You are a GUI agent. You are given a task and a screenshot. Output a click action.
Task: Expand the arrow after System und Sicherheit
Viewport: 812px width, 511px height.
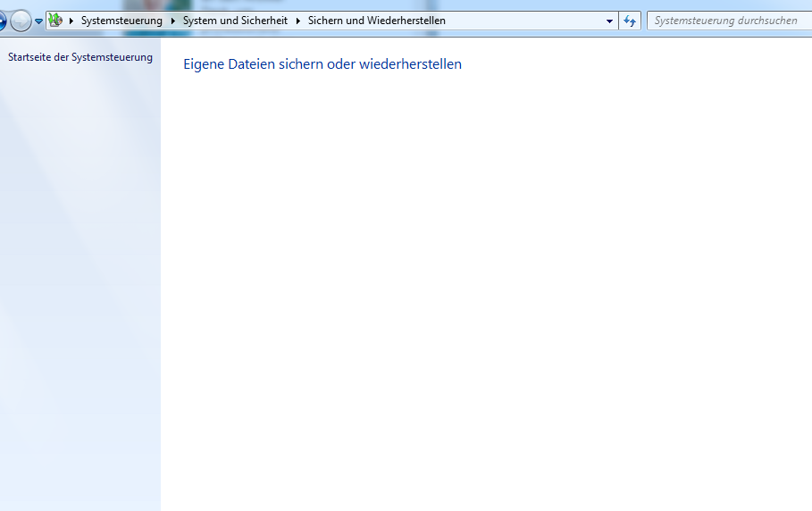point(298,21)
